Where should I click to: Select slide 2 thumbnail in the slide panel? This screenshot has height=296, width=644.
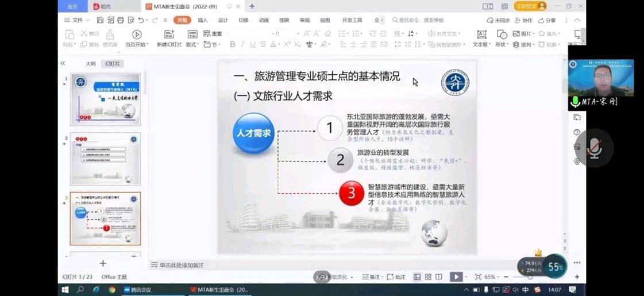point(105,159)
